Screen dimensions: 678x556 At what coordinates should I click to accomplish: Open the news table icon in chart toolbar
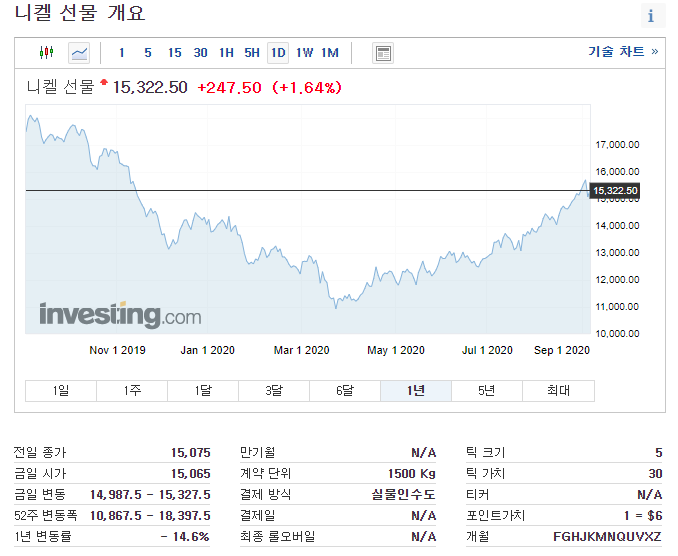(383, 53)
